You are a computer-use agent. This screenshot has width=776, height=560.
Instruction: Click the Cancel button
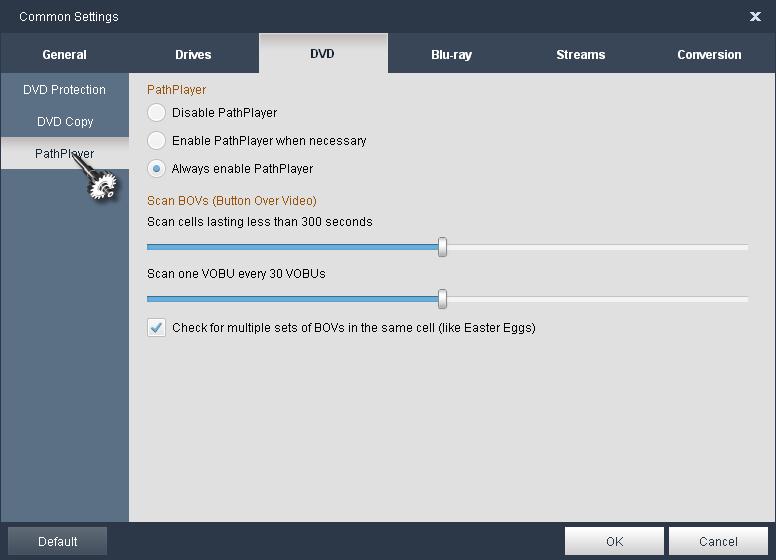(x=718, y=541)
